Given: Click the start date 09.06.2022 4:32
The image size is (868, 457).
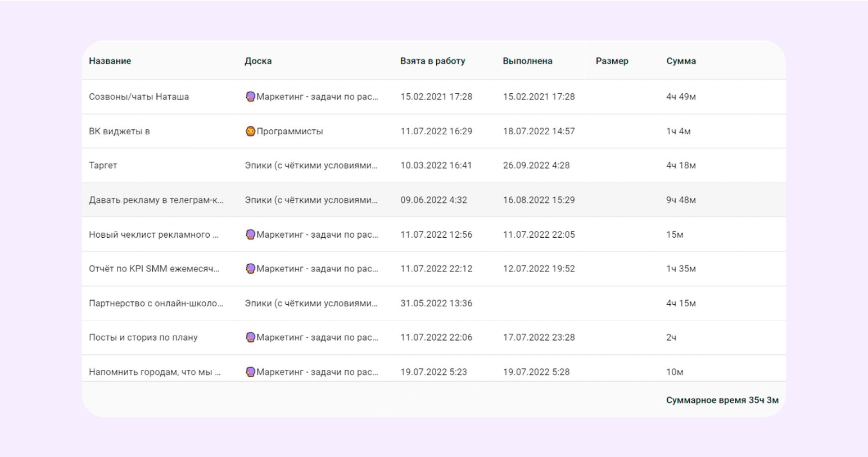Looking at the screenshot, I should pyautogui.click(x=433, y=200).
